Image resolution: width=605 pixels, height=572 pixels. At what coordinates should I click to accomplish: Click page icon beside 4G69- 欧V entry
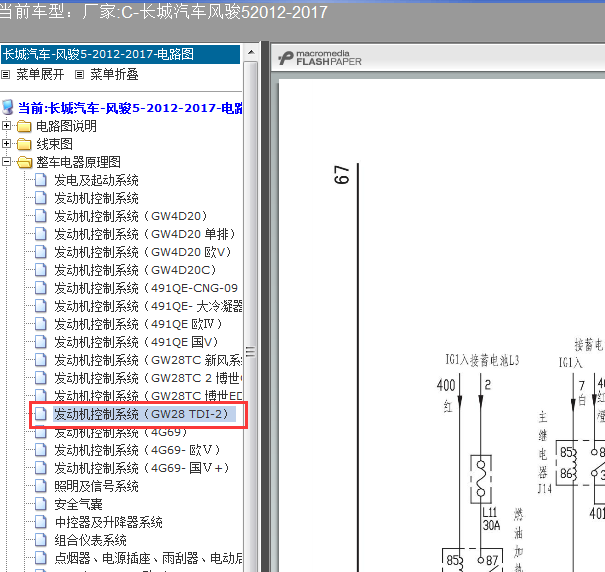pos(41,450)
